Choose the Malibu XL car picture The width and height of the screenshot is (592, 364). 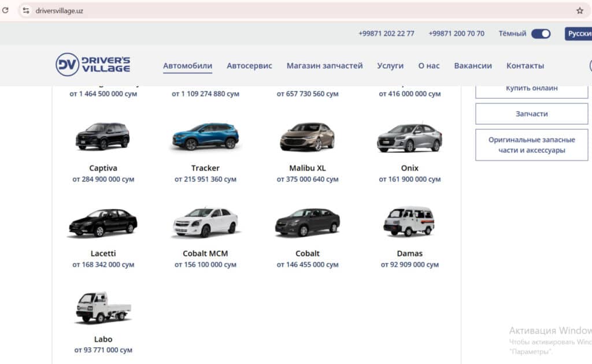tap(308, 136)
